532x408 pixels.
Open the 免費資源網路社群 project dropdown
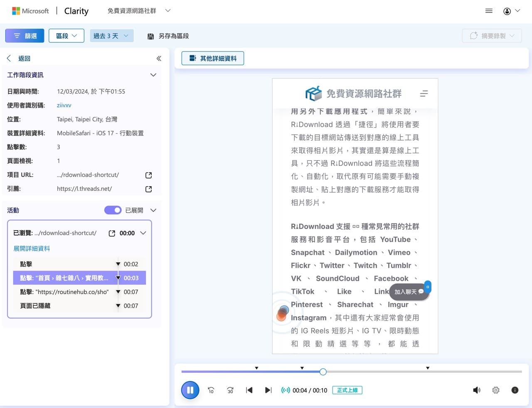tap(139, 11)
